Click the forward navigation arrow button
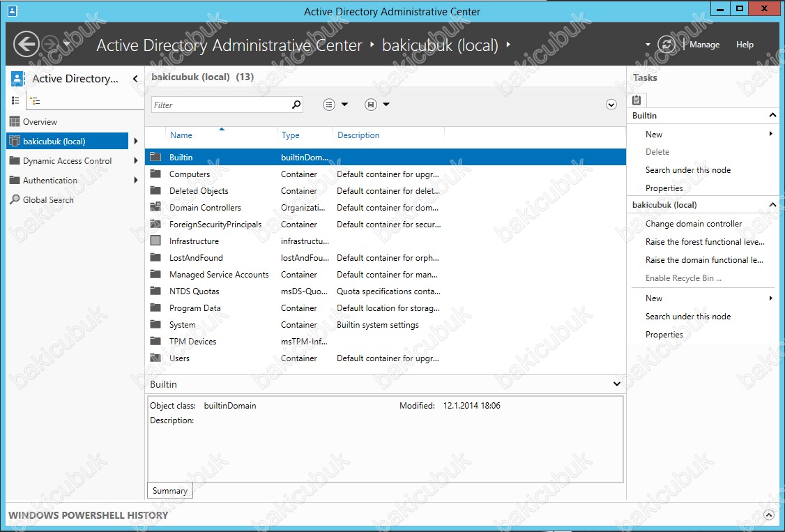The width and height of the screenshot is (785, 532). pos(50,45)
